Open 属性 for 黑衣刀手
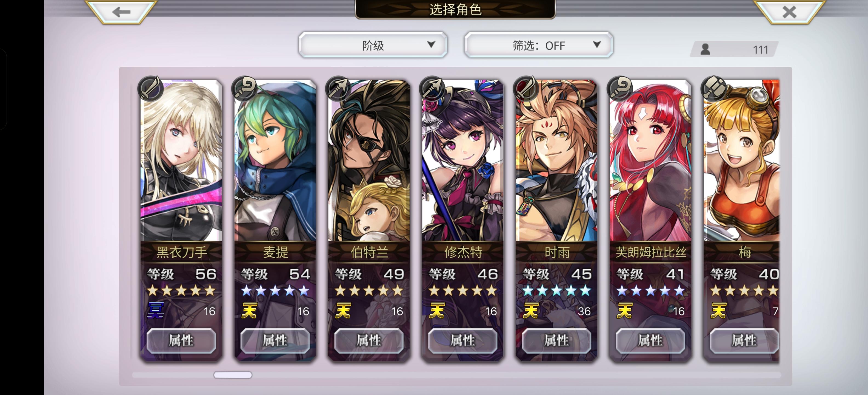This screenshot has height=395, width=868. coord(181,341)
